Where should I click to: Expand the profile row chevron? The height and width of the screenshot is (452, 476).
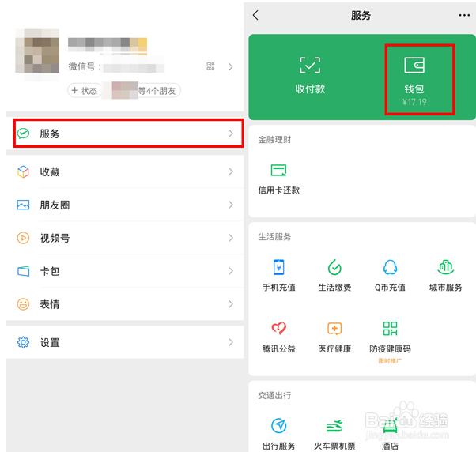[231, 66]
